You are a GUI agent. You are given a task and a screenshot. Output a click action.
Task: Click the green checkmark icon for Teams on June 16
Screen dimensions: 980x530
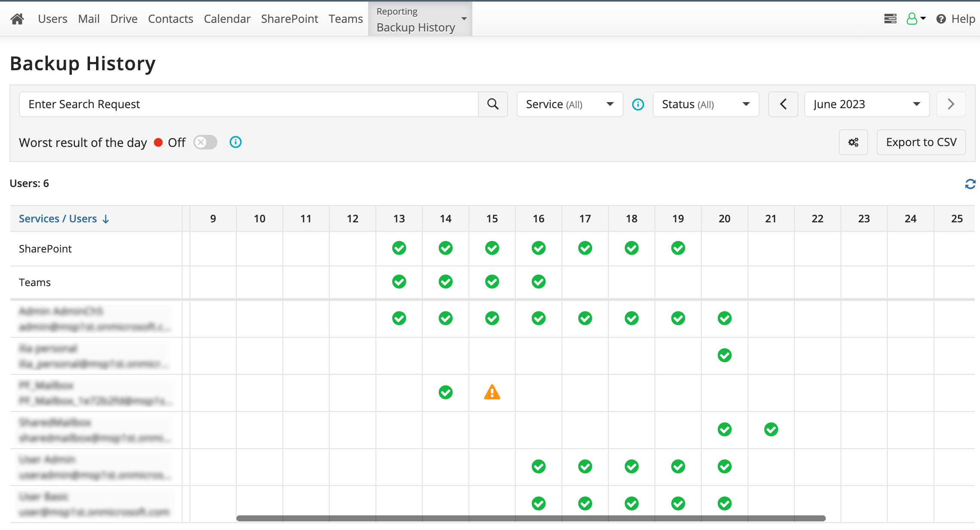(x=538, y=282)
